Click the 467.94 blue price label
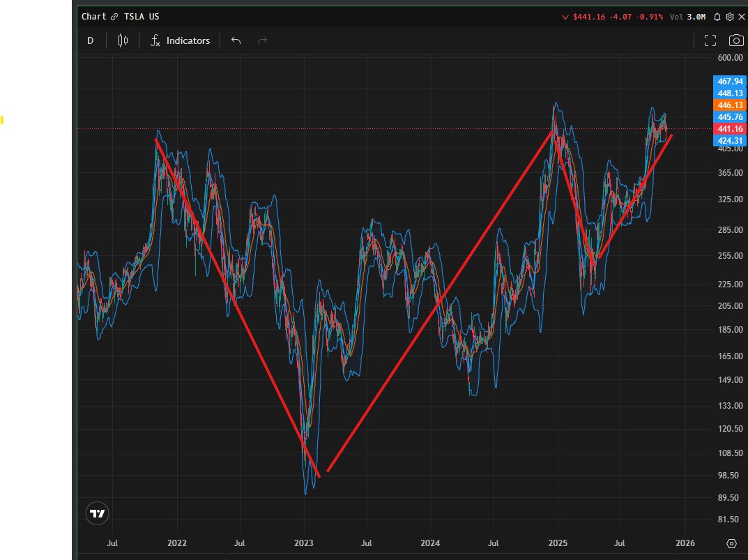This screenshot has width=748, height=560. click(730, 81)
